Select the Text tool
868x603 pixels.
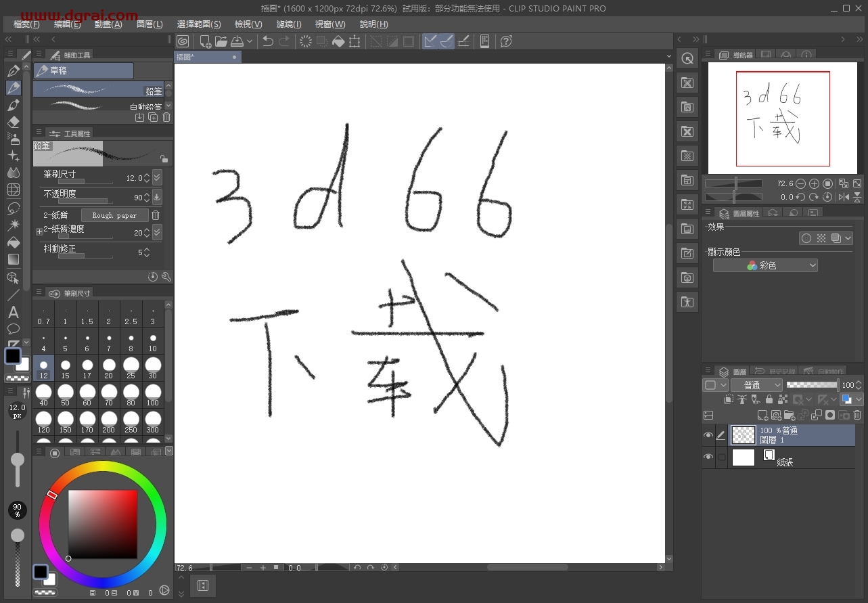pyautogui.click(x=14, y=312)
